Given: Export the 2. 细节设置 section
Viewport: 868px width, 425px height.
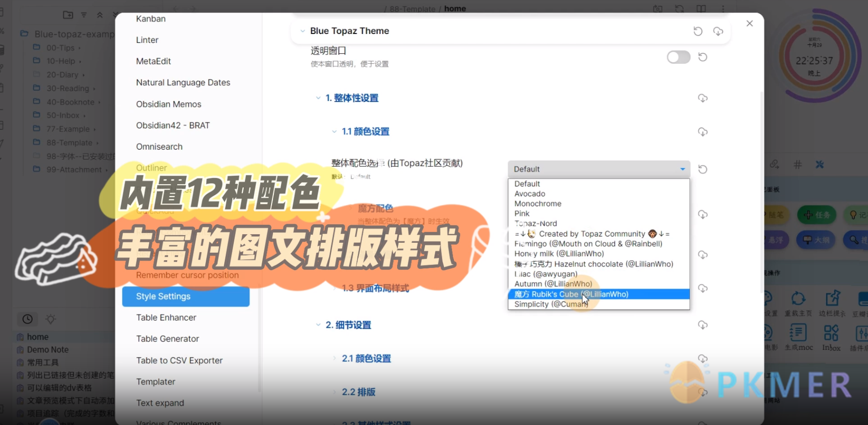Looking at the screenshot, I should [x=703, y=325].
